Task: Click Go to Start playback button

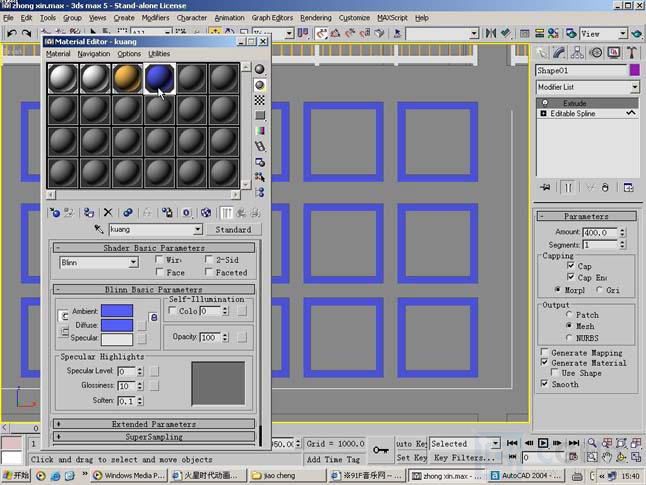Action: tap(512, 443)
